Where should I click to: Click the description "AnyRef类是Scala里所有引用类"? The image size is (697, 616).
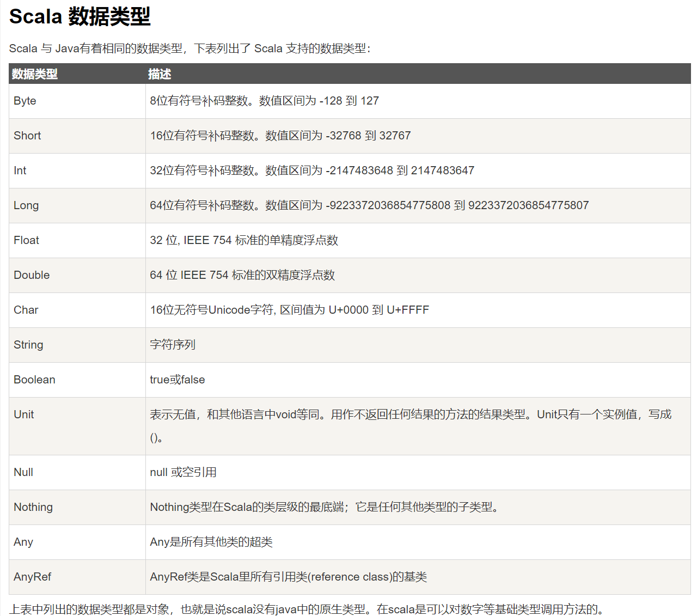(289, 577)
